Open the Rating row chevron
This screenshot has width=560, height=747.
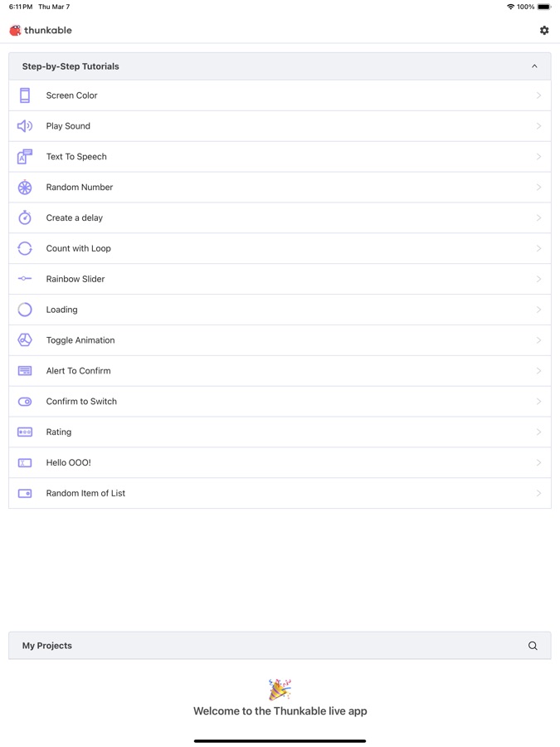pos(538,432)
